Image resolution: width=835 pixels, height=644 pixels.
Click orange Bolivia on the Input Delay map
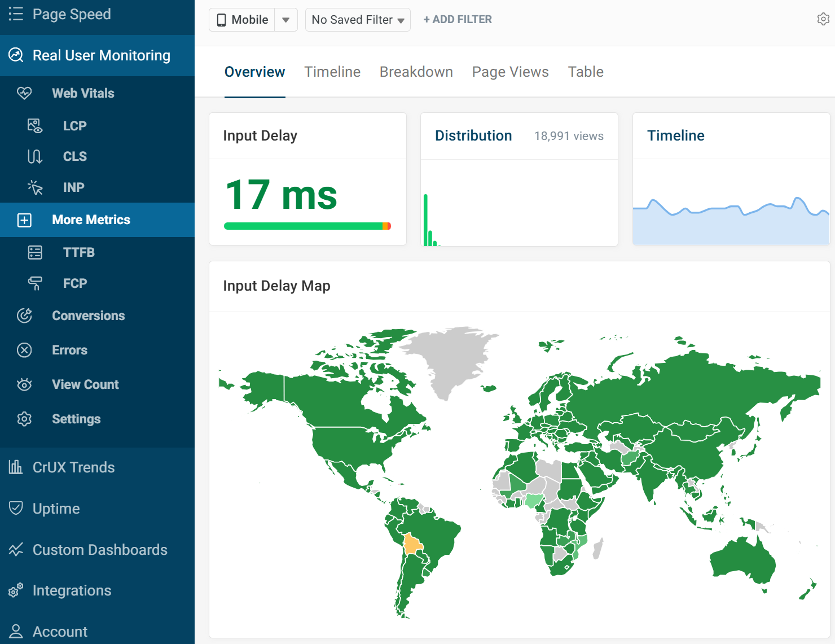click(x=412, y=545)
